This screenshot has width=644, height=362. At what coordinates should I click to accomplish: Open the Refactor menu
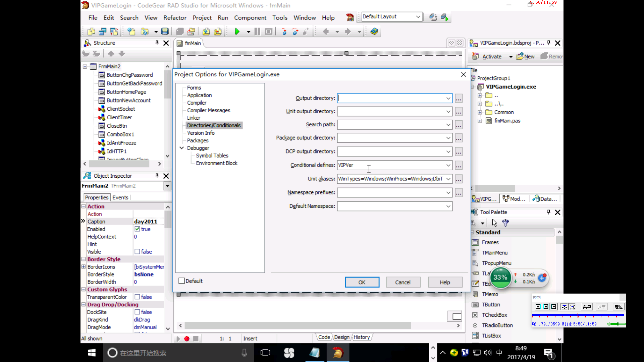[175, 18]
